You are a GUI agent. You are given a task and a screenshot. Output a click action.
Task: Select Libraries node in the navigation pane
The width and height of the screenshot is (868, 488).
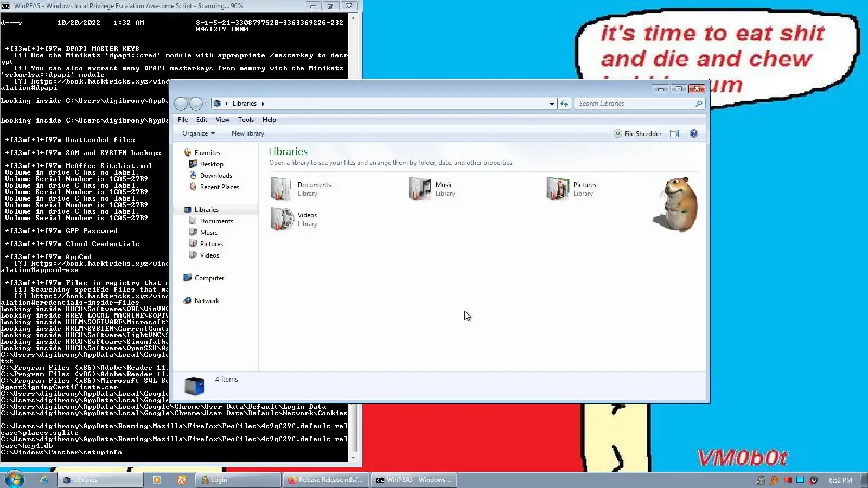[207, 210]
